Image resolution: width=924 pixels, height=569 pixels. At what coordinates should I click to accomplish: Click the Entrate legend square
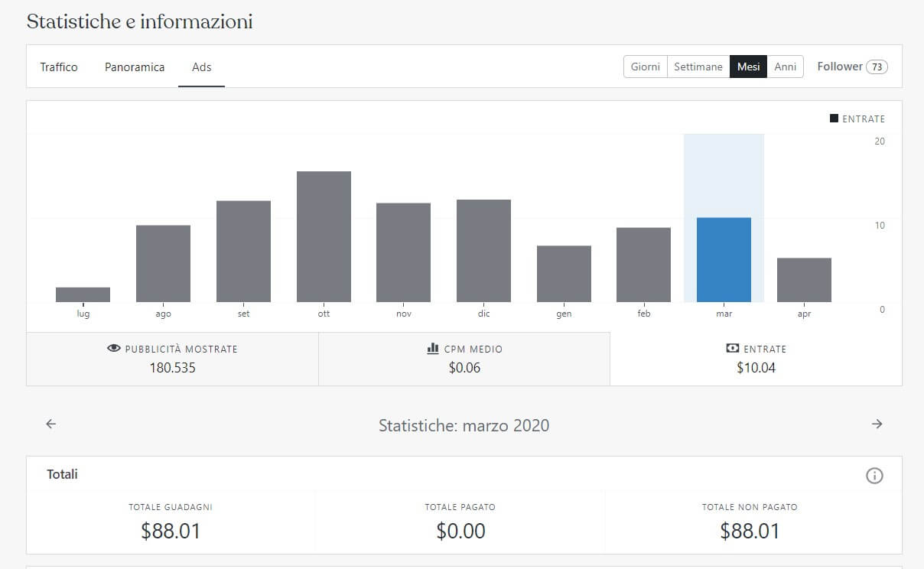click(x=834, y=119)
